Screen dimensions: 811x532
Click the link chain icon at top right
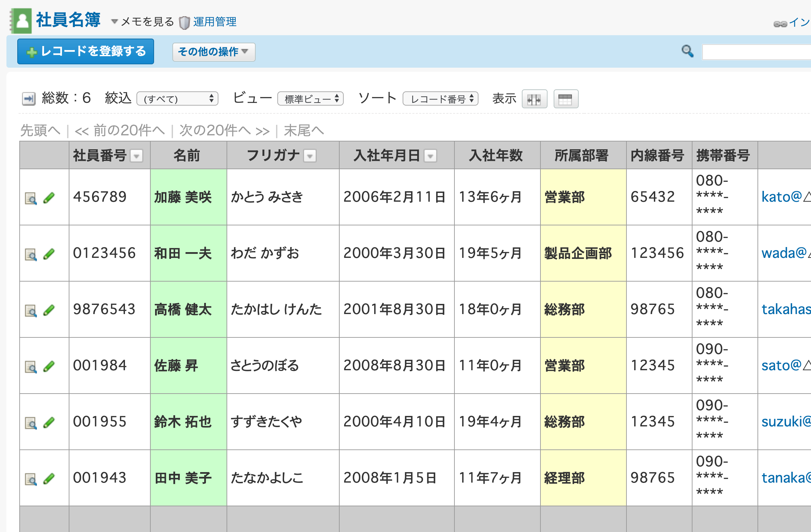coord(780,24)
